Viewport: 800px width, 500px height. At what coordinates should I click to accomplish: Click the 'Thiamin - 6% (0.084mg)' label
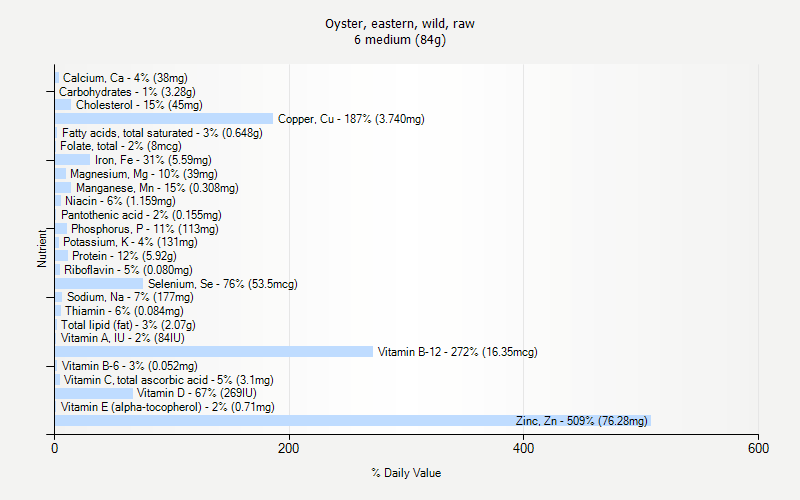tap(124, 311)
